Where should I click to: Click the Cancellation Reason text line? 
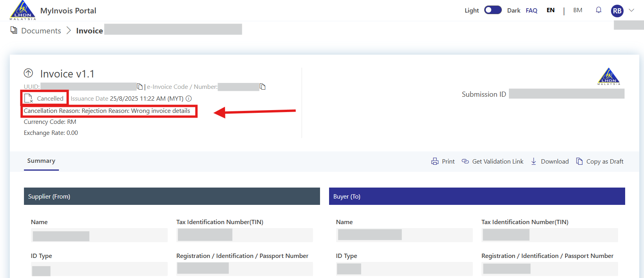(107, 111)
